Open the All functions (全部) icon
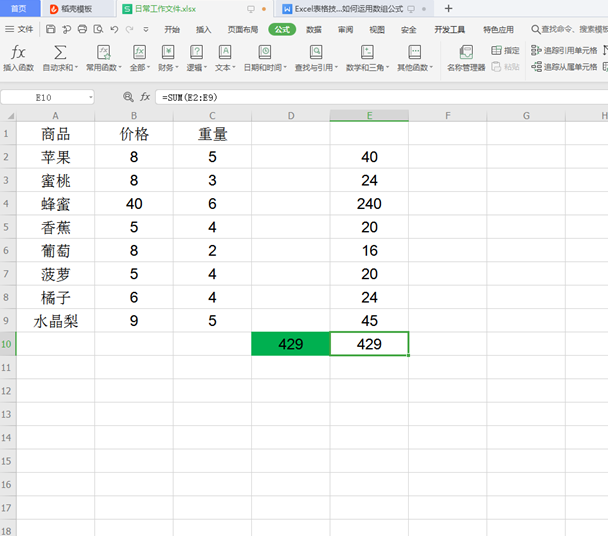Viewport: 608px width, 536px height. pos(140,52)
